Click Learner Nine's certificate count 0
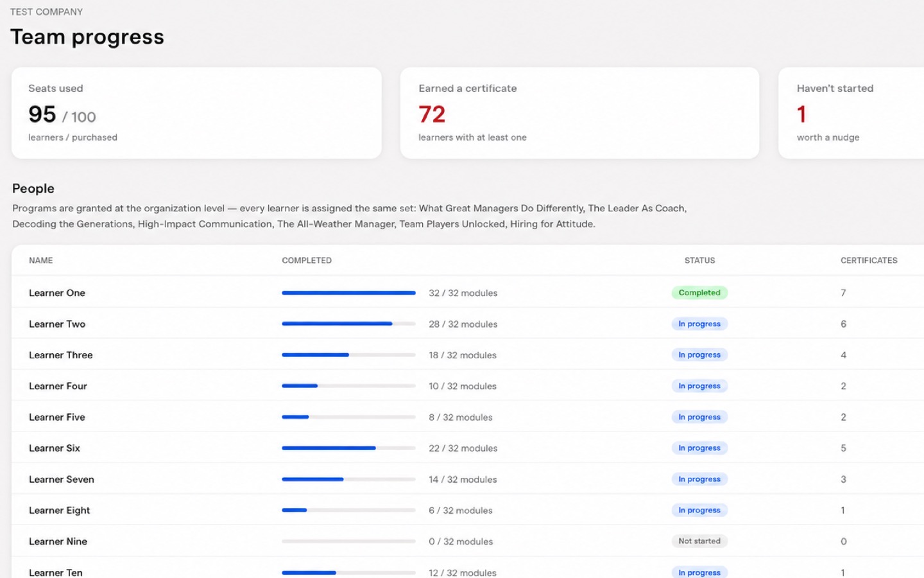Image resolution: width=924 pixels, height=578 pixels. click(x=843, y=541)
